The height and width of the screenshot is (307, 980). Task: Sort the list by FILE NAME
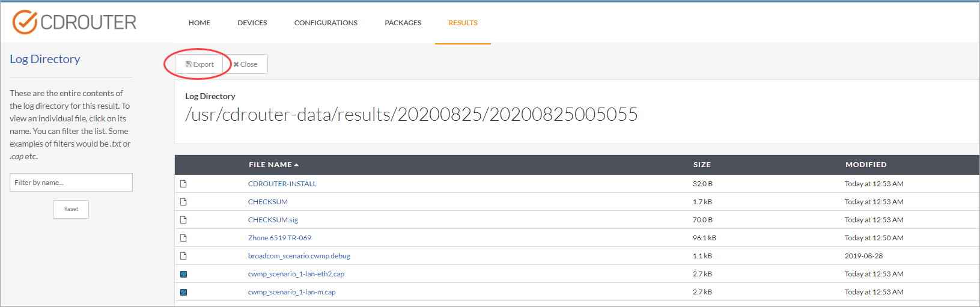(x=273, y=165)
